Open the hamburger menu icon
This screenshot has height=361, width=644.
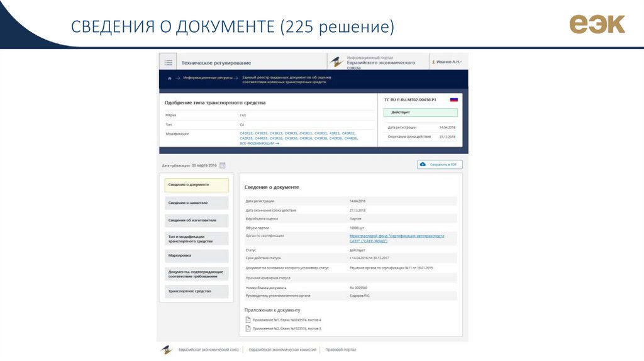coord(168,62)
